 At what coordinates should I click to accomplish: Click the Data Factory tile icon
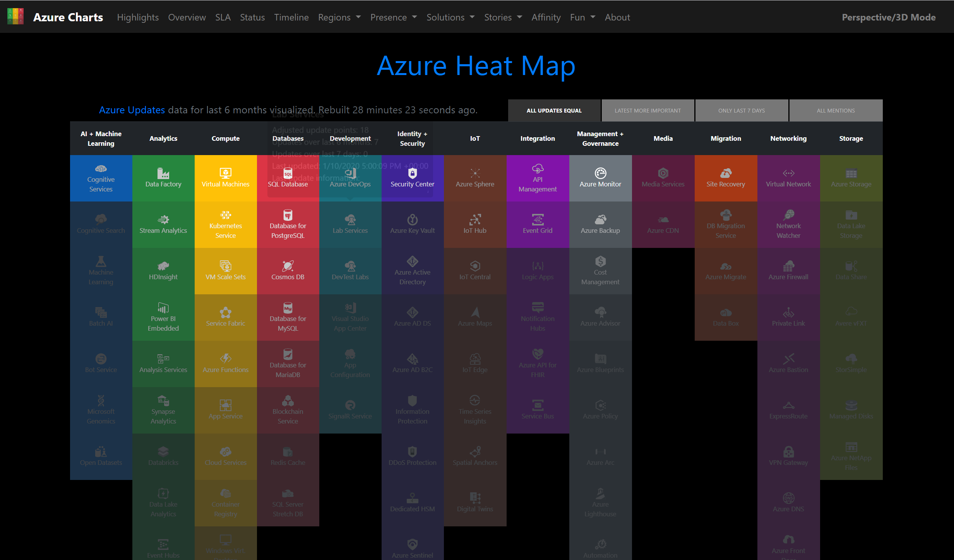pyautogui.click(x=163, y=173)
